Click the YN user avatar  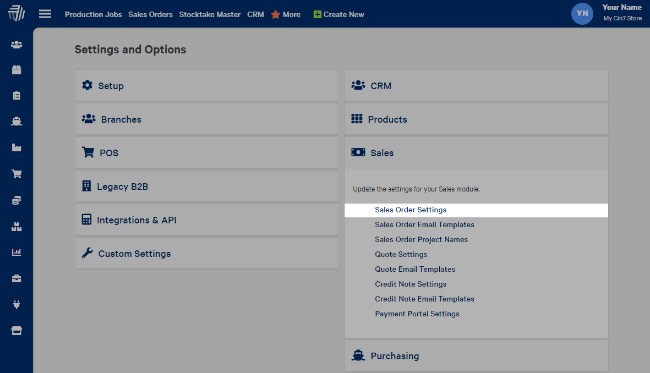582,14
